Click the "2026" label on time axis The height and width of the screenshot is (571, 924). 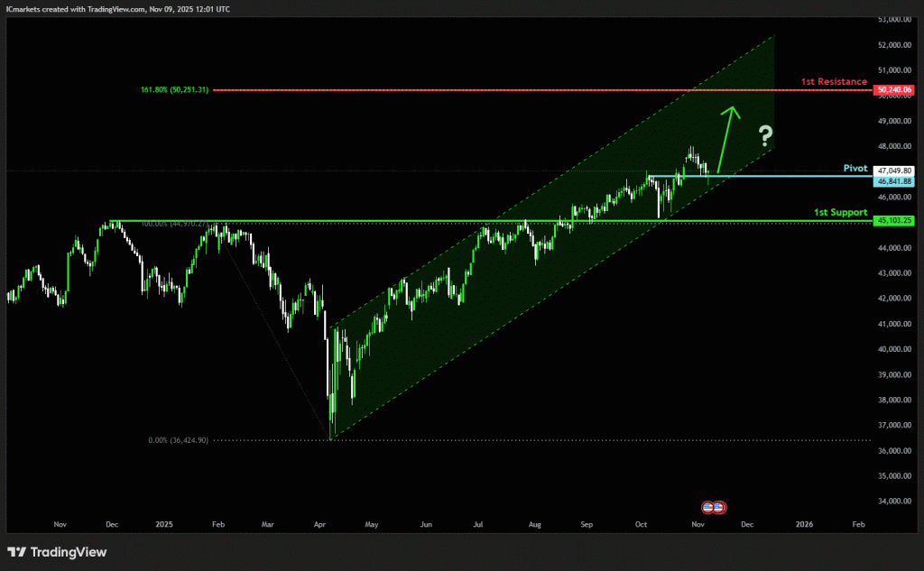(x=803, y=523)
